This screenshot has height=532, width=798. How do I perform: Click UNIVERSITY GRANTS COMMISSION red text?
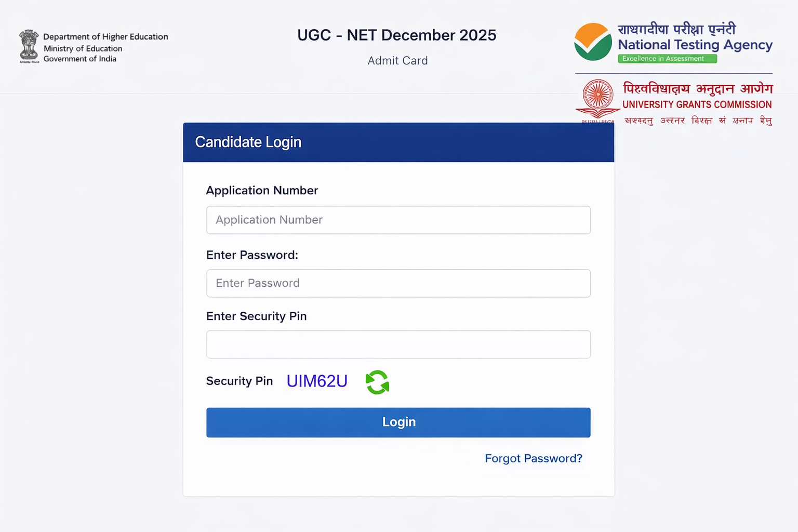pos(697,104)
